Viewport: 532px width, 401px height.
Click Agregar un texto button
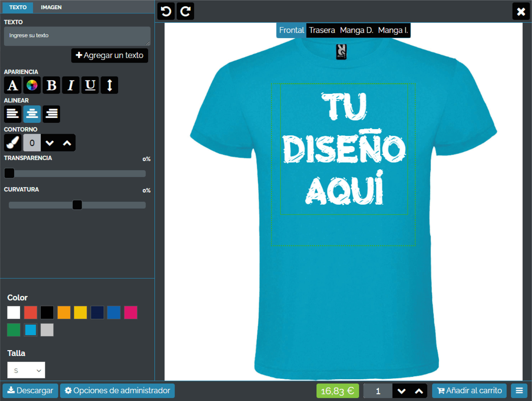coord(110,55)
